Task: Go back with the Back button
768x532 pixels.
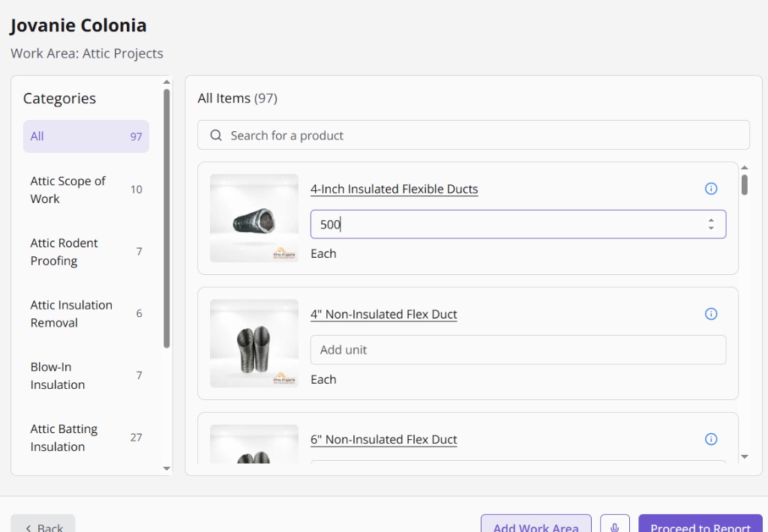Action: 43,525
